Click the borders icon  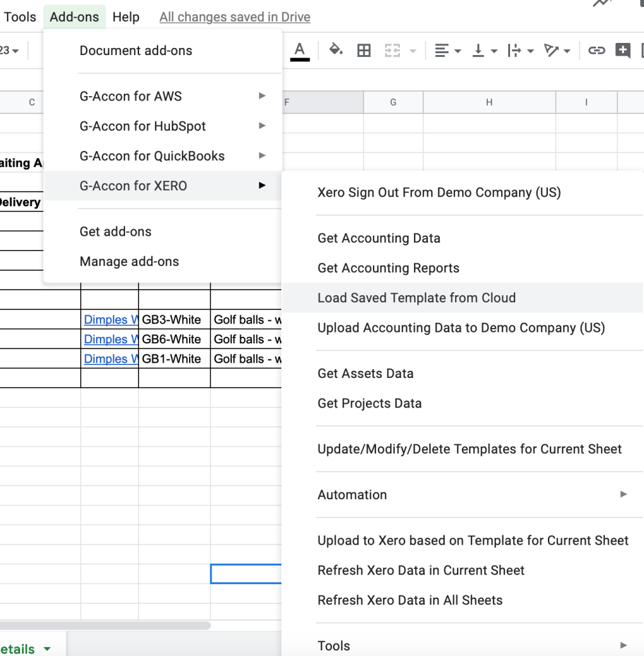(x=364, y=51)
